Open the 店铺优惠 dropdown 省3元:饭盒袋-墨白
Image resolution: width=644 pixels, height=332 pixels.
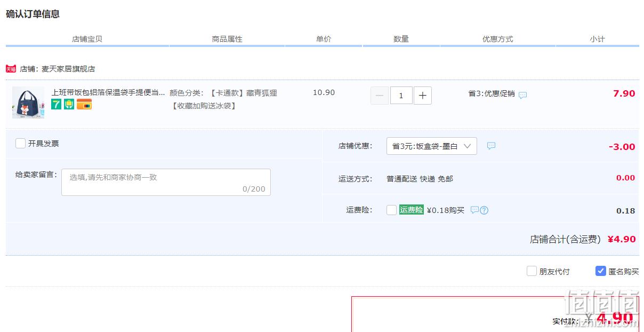[432, 146]
